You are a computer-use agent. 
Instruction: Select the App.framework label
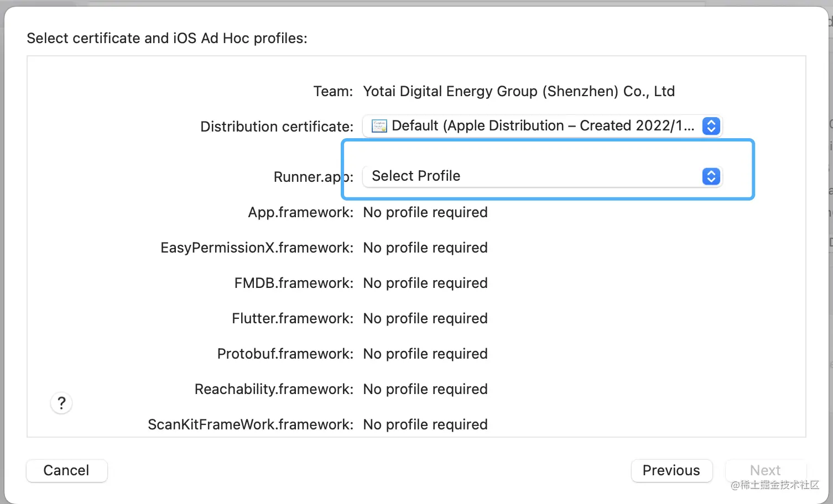pos(300,212)
